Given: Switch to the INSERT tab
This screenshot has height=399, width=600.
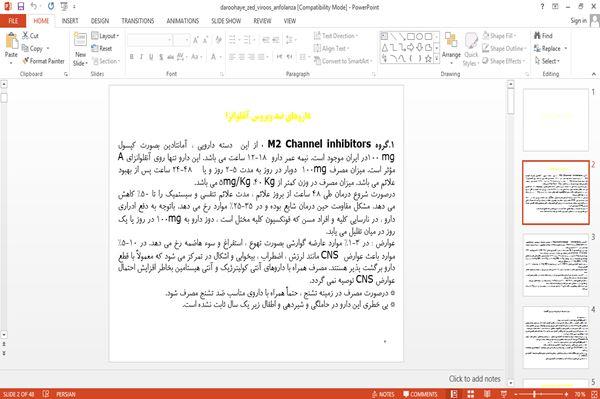Looking at the screenshot, I should coord(70,21).
